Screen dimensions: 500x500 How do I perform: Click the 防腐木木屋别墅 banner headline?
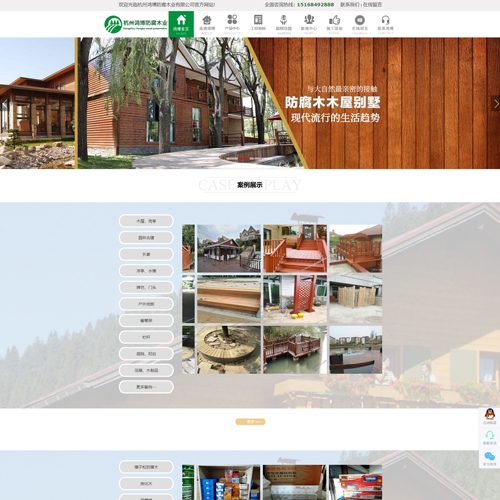pos(332,102)
